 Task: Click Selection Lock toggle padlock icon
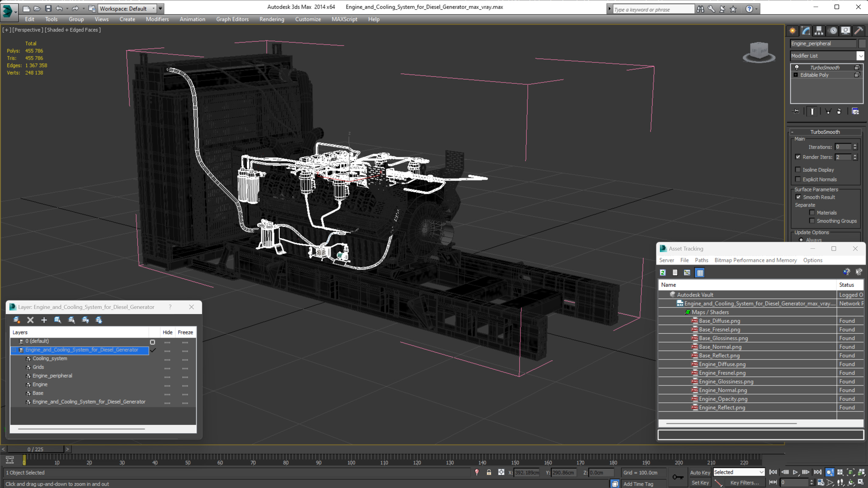[489, 472]
